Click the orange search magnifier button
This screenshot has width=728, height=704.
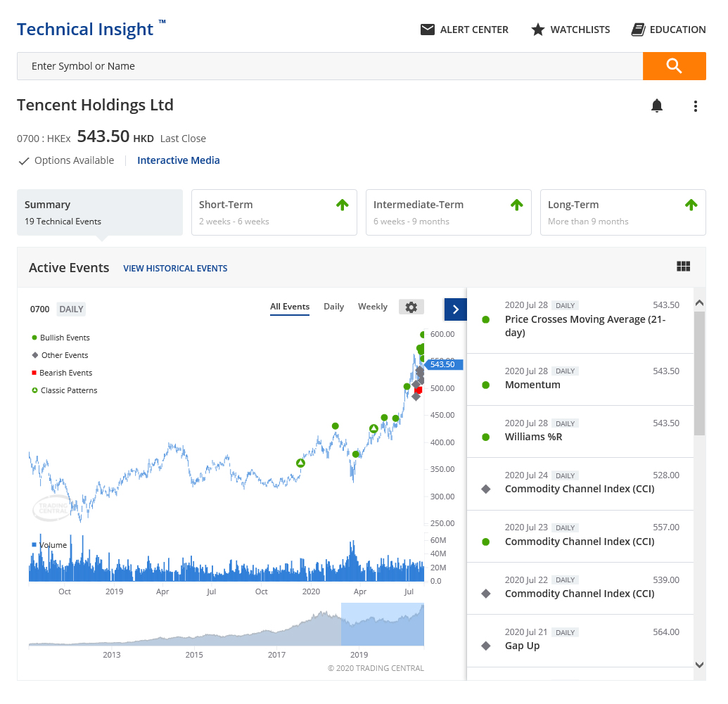674,66
